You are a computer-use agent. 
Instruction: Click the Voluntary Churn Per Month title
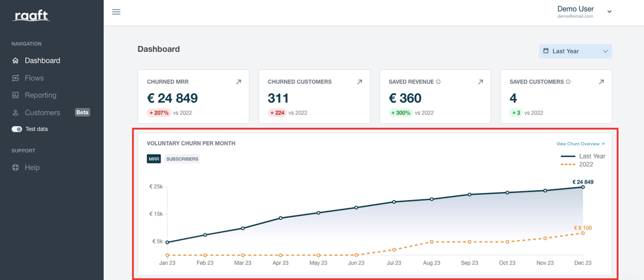(191, 143)
